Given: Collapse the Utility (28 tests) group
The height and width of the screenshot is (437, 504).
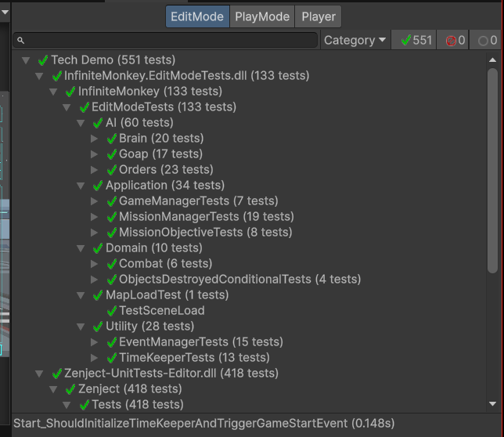Looking at the screenshot, I should point(81,327).
